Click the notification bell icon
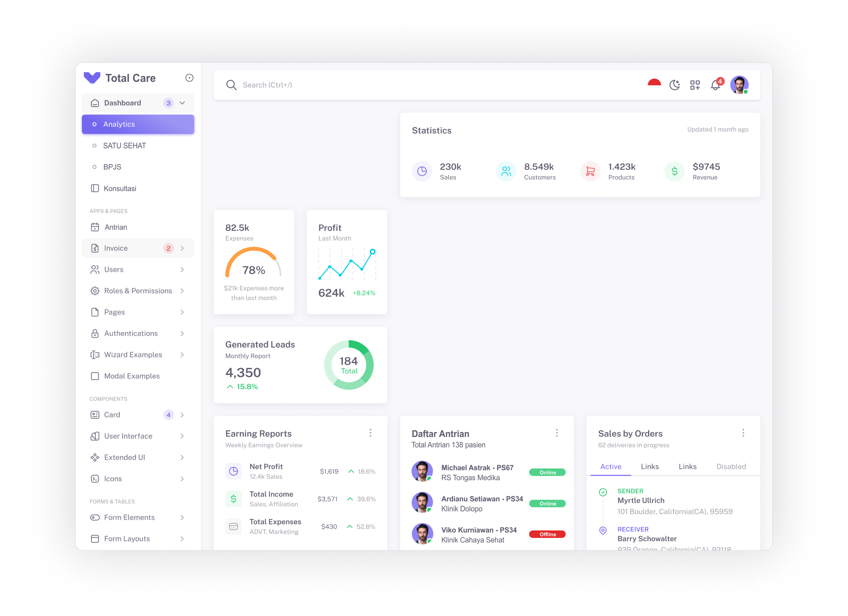This screenshot has height=616, width=848. (x=715, y=86)
